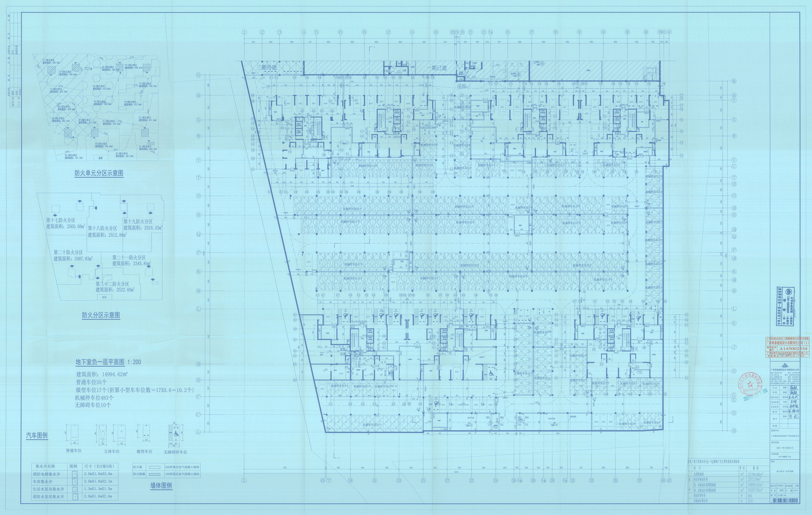Click the 墙体图例 heading

[161, 486]
